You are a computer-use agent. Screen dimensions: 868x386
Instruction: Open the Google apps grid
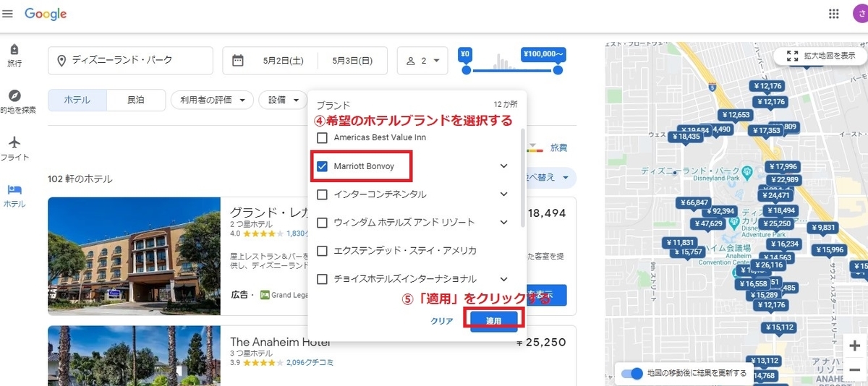click(834, 14)
